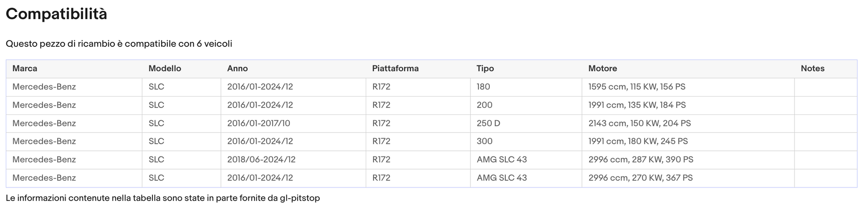Select the 2018/06-2024/12 year cell
The width and height of the screenshot is (868, 211).
click(x=293, y=159)
